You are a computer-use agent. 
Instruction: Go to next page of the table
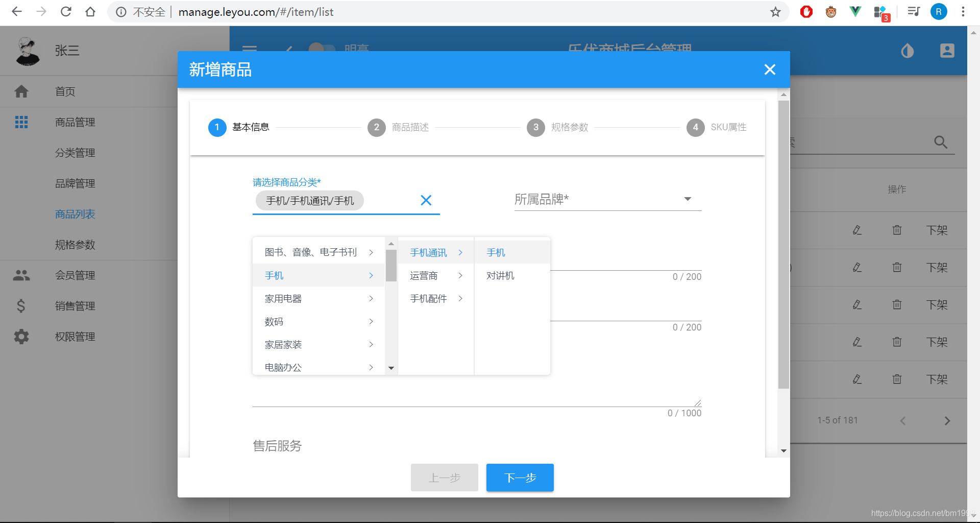coord(947,421)
